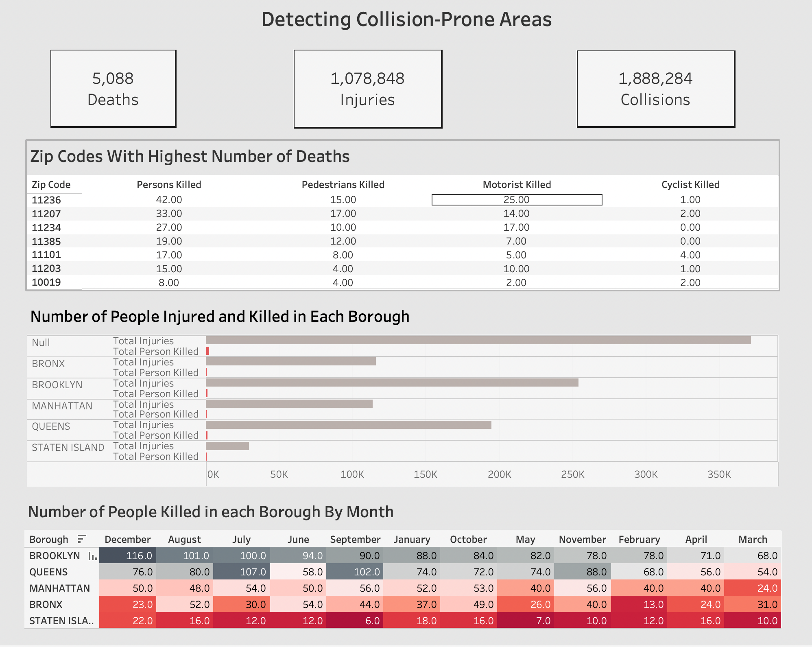Click the March month column header
Screen dimensions: 812x647
753,540
